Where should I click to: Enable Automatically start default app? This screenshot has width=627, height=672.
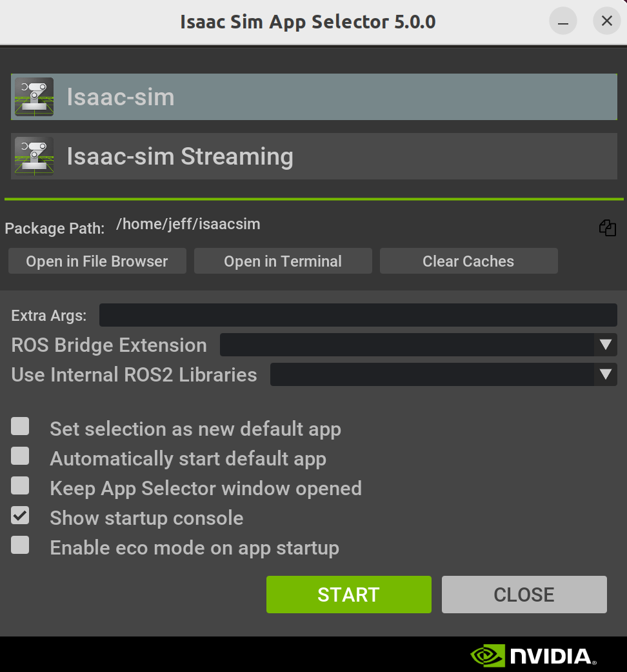click(20, 456)
